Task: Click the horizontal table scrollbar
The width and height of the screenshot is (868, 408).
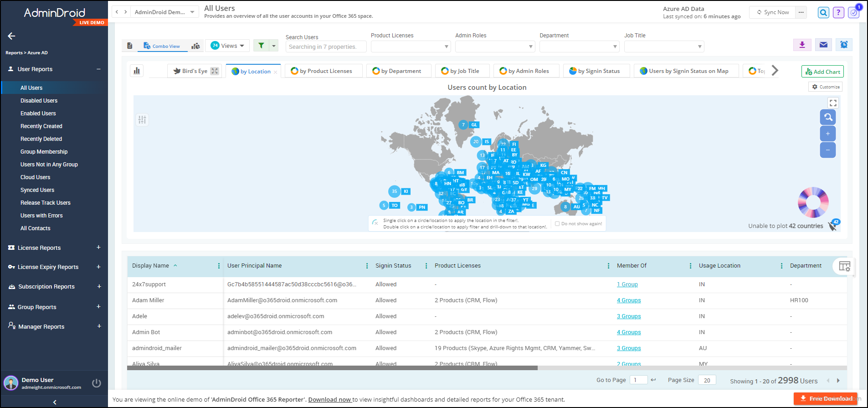Action: 332,368
